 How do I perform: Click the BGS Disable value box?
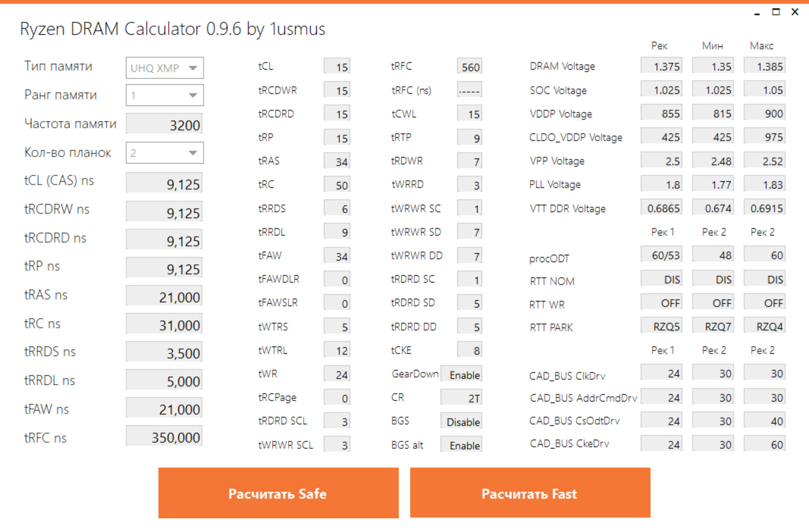[461, 422]
